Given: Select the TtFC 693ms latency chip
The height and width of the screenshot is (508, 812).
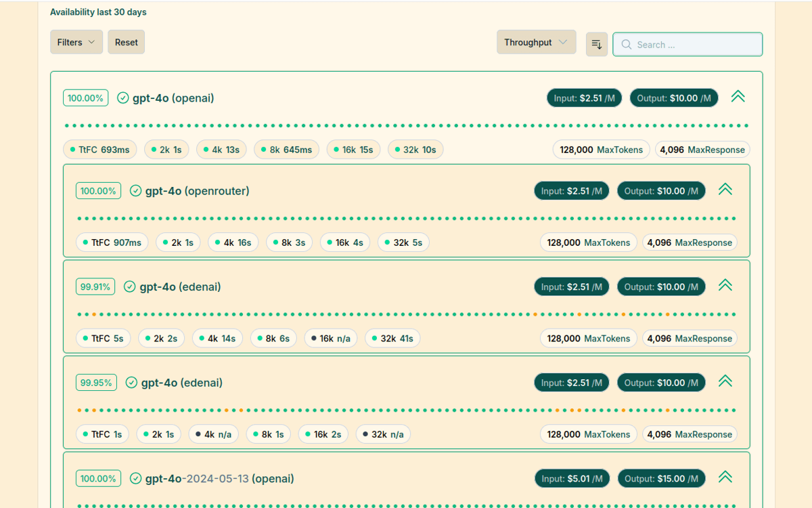Looking at the screenshot, I should (x=100, y=150).
